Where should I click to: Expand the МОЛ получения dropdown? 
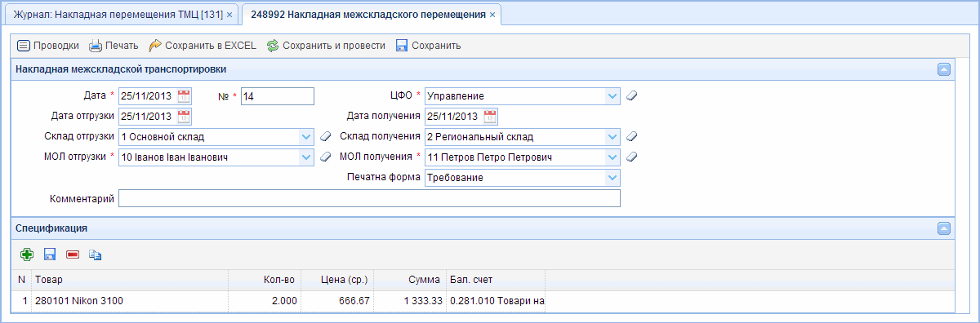coord(612,157)
